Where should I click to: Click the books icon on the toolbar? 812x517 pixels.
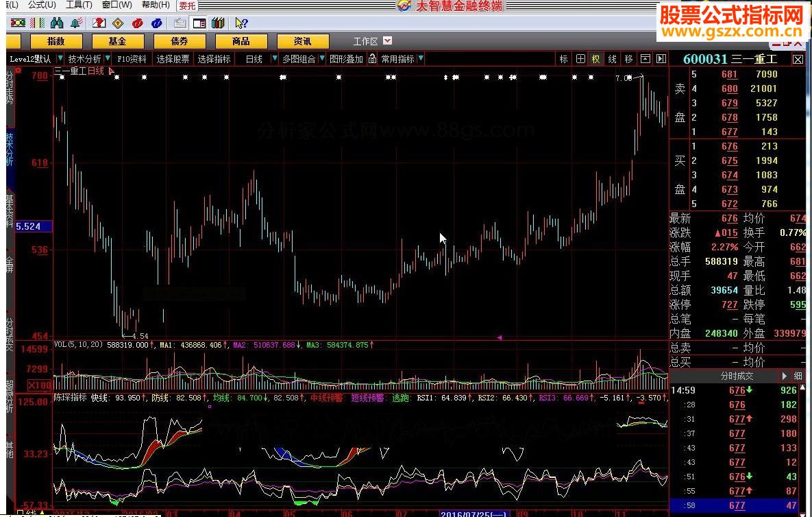point(218,24)
